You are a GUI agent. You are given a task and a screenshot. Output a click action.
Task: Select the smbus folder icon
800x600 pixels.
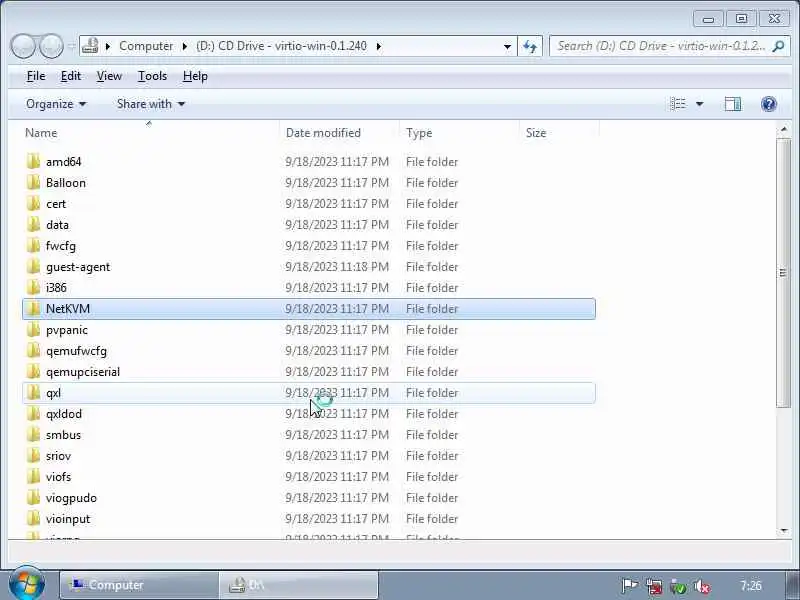tap(33, 435)
